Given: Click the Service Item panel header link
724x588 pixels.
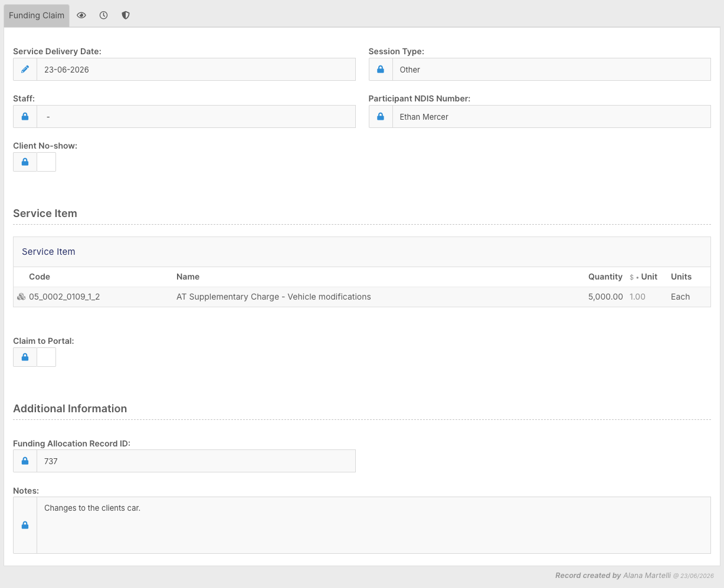Looking at the screenshot, I should coord(48,252).
